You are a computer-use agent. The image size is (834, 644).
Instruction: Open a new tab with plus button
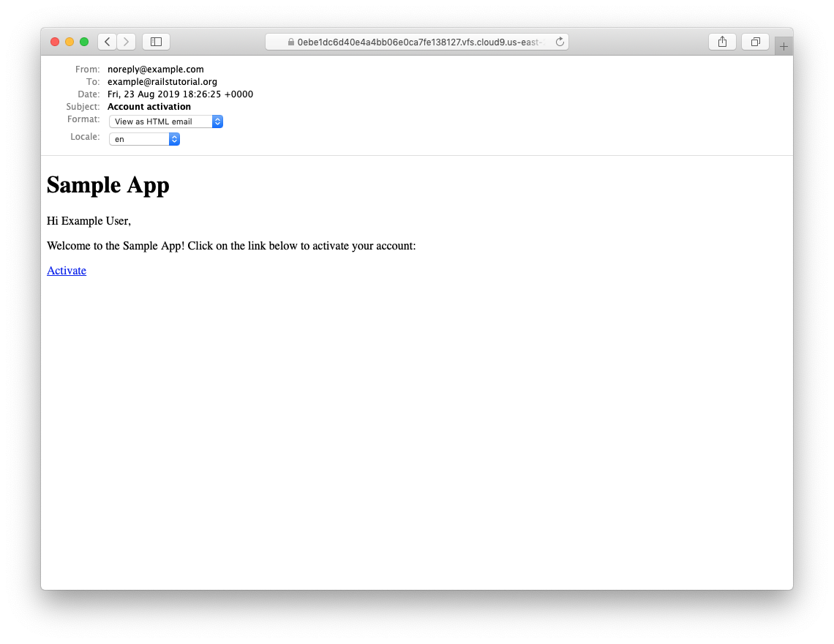(x=784, y=46)
